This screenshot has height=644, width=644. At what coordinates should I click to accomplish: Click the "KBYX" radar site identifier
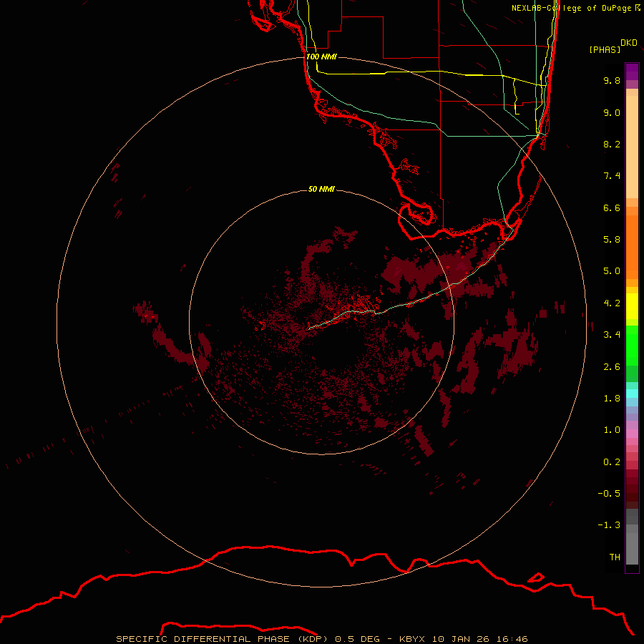pyautogui.click(x=413, y=639)
